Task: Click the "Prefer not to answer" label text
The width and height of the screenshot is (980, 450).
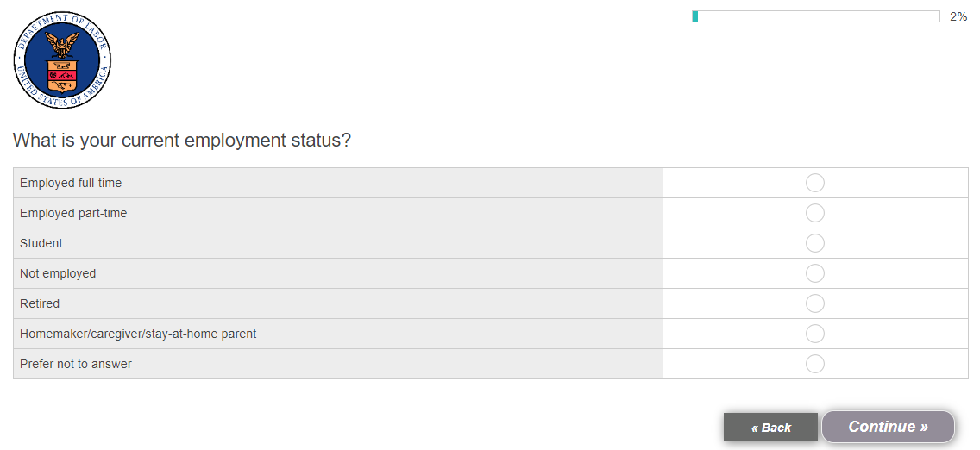Action: pos(76,364)
